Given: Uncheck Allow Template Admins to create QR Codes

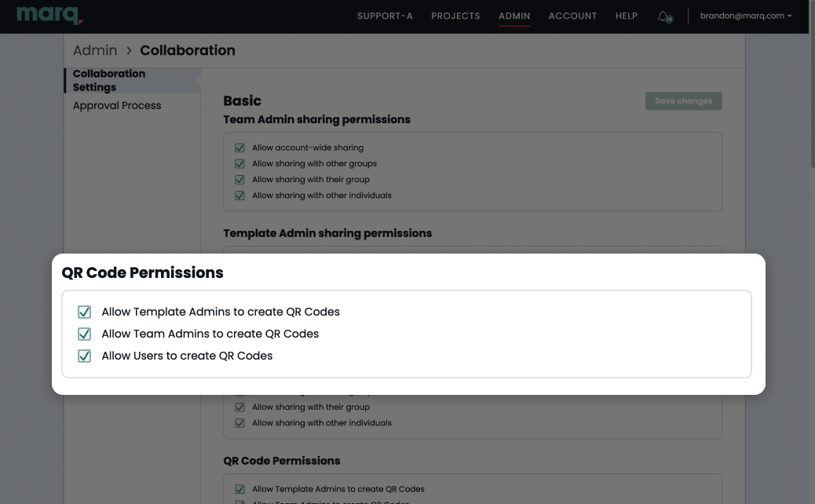Looking at the screenshot, I should coord(84,312).
